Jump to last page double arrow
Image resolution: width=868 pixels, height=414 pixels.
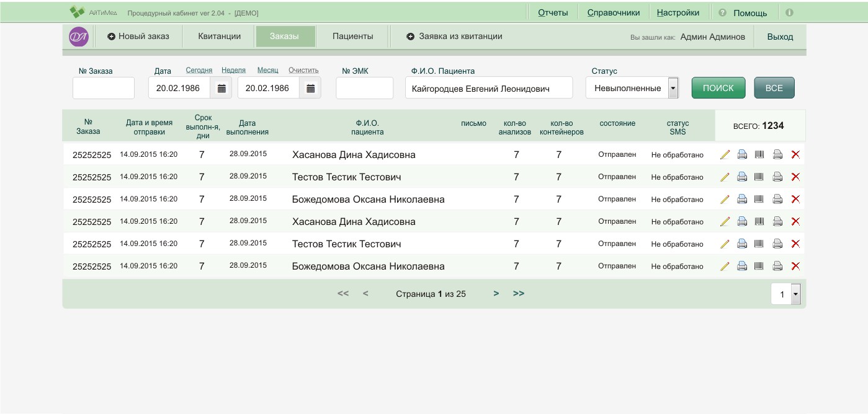519,294
